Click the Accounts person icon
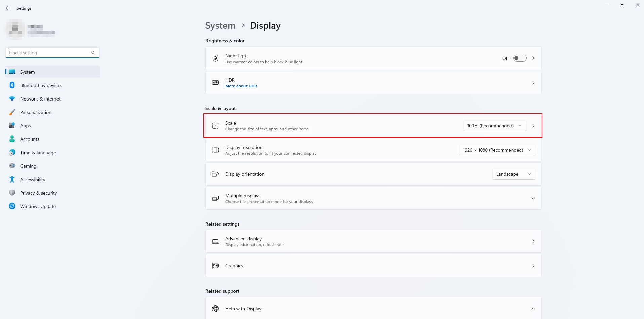 12,139
